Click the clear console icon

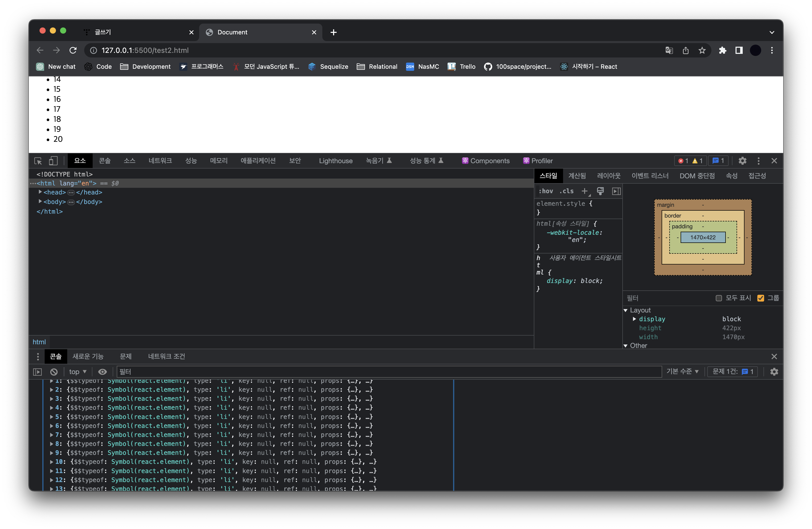(x=54, y=371)
